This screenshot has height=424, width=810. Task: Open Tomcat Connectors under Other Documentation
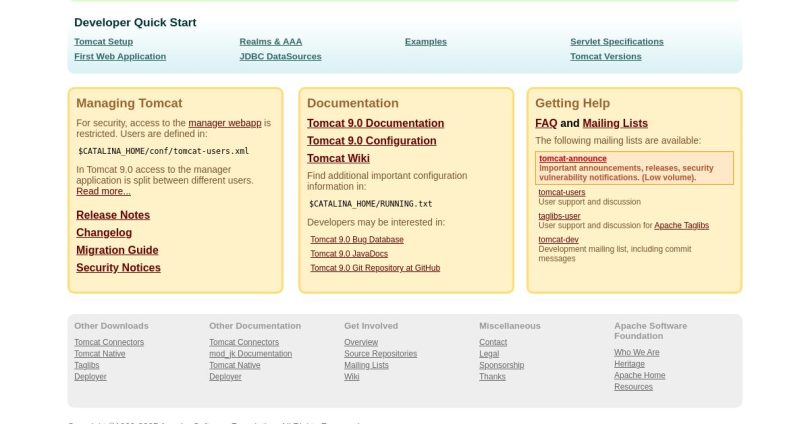coord(244,342)
